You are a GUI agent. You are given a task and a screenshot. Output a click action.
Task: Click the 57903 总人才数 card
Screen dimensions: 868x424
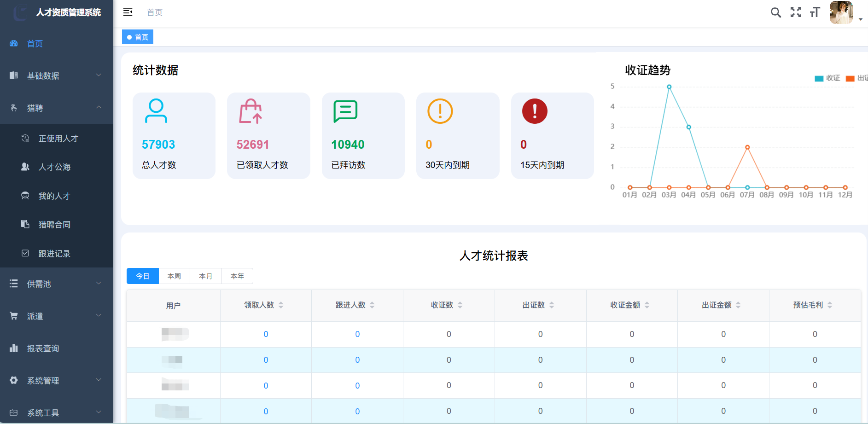174,136
